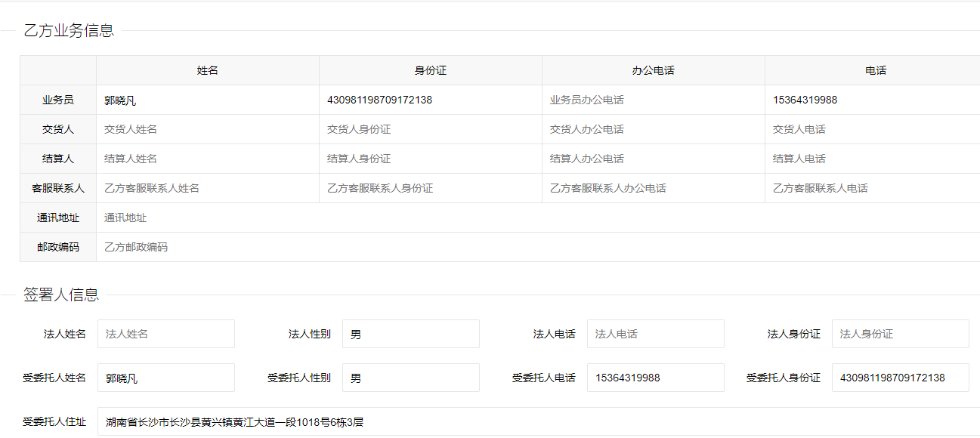
Task: Click the 乙方客服联系人姓名 input field
Action: pos(207,188)
